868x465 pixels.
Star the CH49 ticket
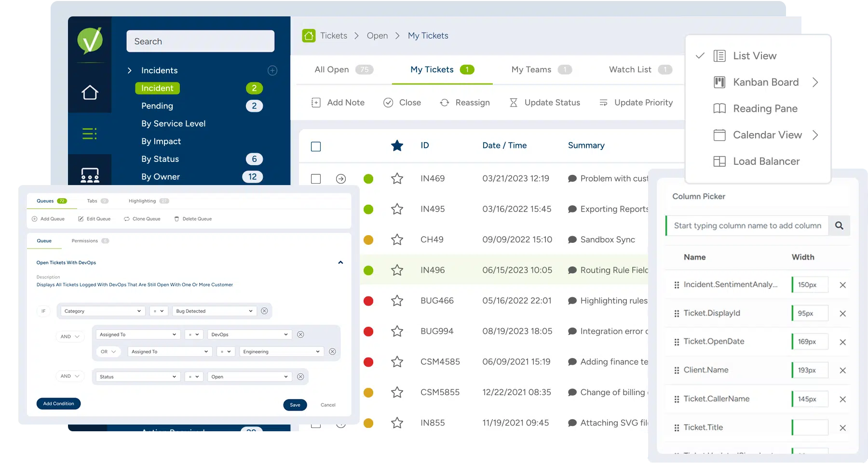click(397, 239)
